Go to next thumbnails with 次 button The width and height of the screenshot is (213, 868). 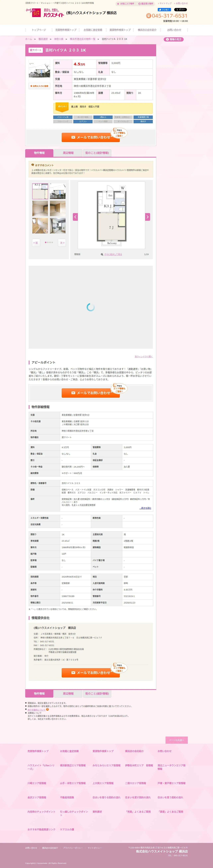(x=62, y=243)
